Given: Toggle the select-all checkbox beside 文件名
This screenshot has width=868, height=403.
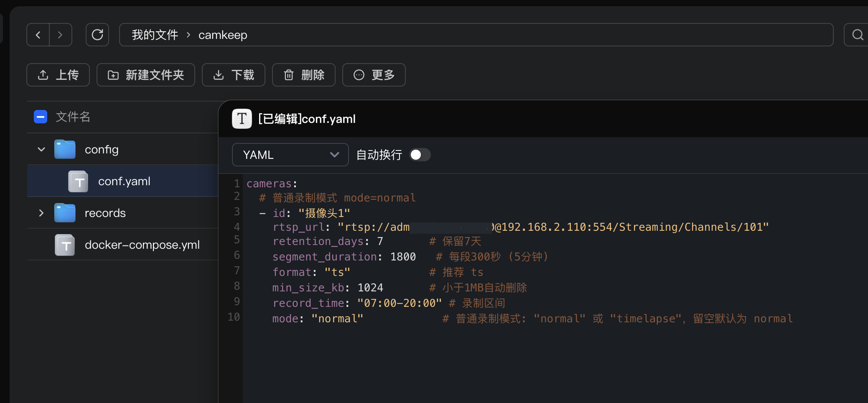Looking at the screenshot, I should pos(41,117).
